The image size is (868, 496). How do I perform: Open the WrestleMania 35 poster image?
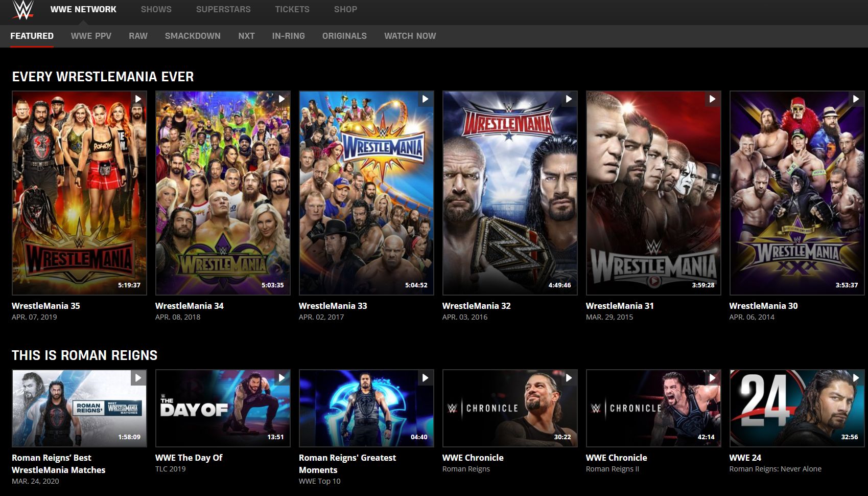point(79,193)
